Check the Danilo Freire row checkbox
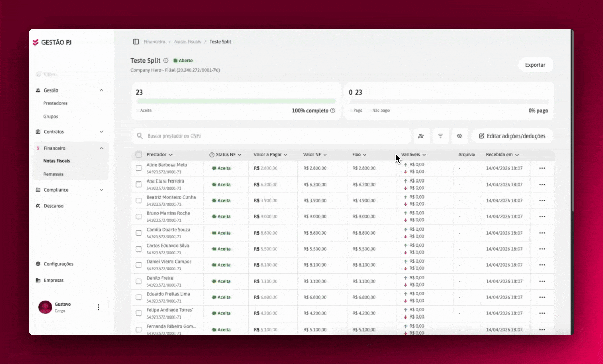The height and width of the screenshot is (364, 603). click(139, 282)
